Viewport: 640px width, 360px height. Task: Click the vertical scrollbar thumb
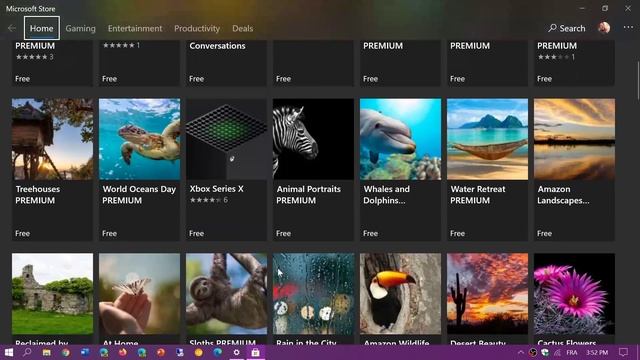click(x=638, y=80)
